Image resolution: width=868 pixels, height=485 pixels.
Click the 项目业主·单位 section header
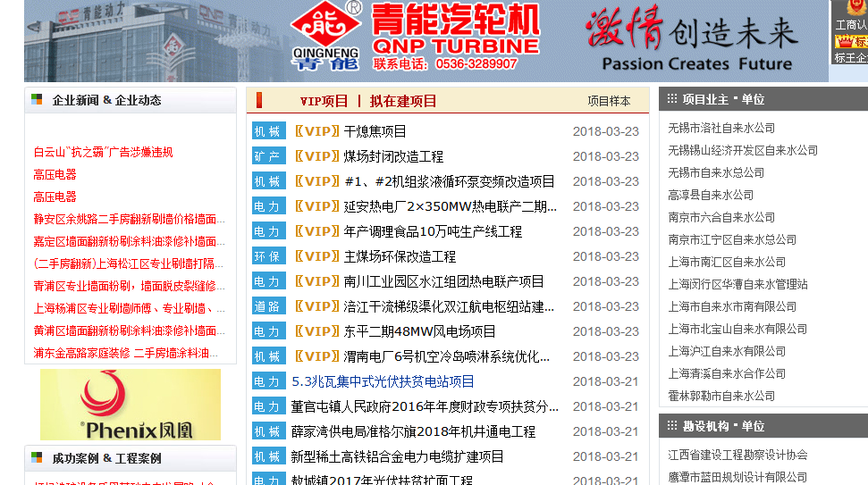click(x=723, y=99)
